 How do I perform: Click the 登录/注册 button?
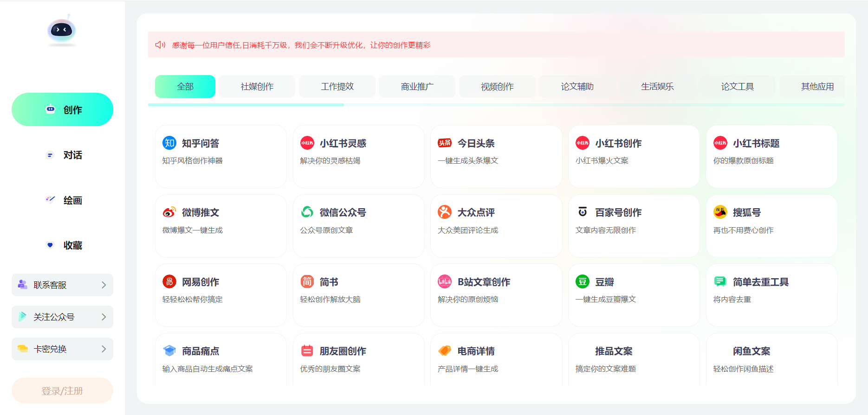pos(62,390)
